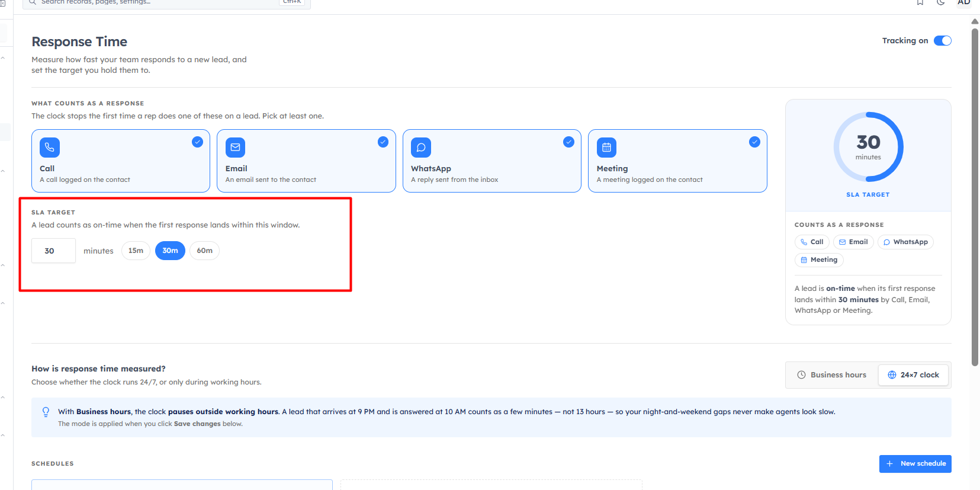This screenshot has width=980, height=490.
Task: Turn off the Tracking on switch
Action: [943, 40]
